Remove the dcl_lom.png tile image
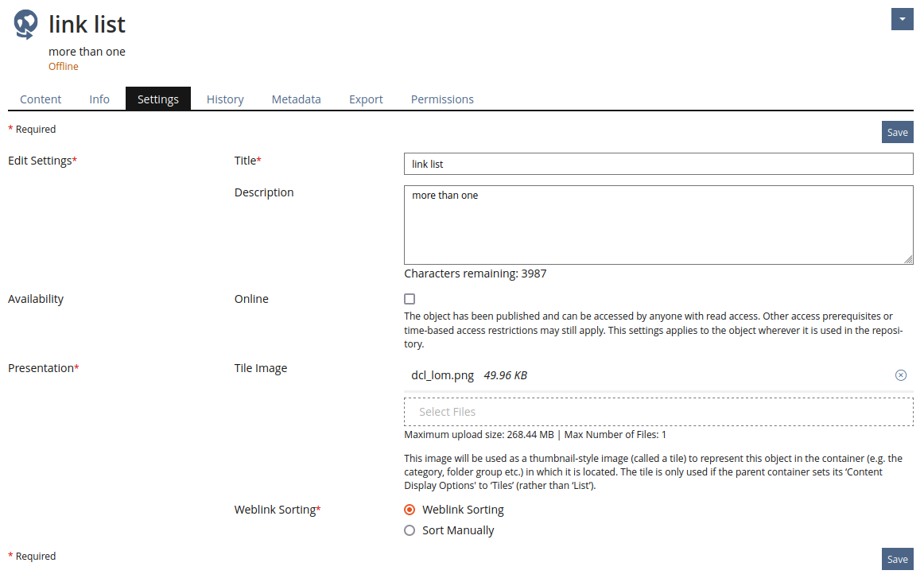924x582 pixels. pyautogui.click(x=900, y=375)
